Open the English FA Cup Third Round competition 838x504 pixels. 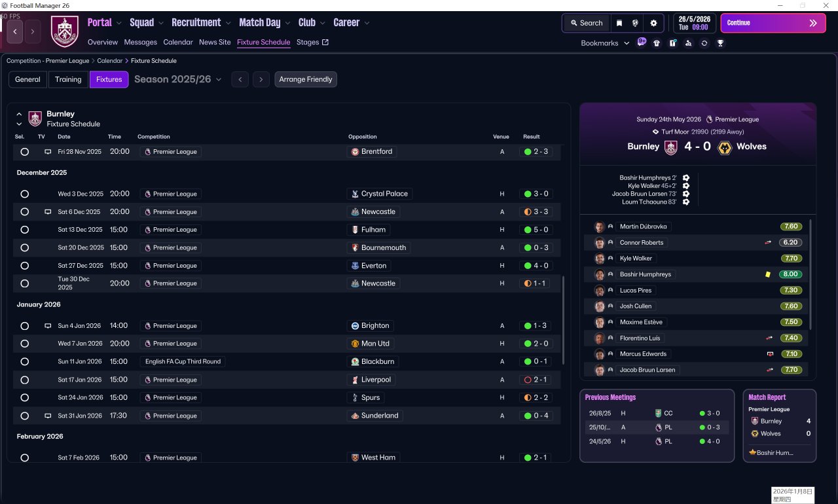point(183,362)
